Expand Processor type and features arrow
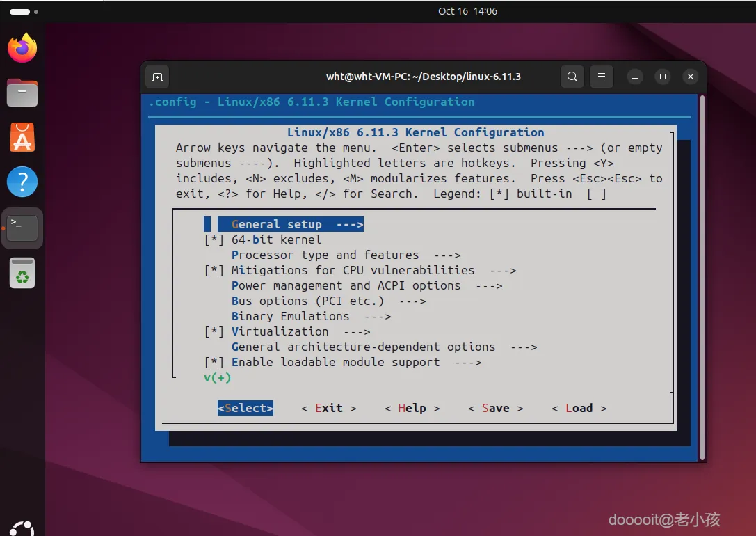Image resolution: width=756 pixels, height=536 pixels. pos(447,255)
